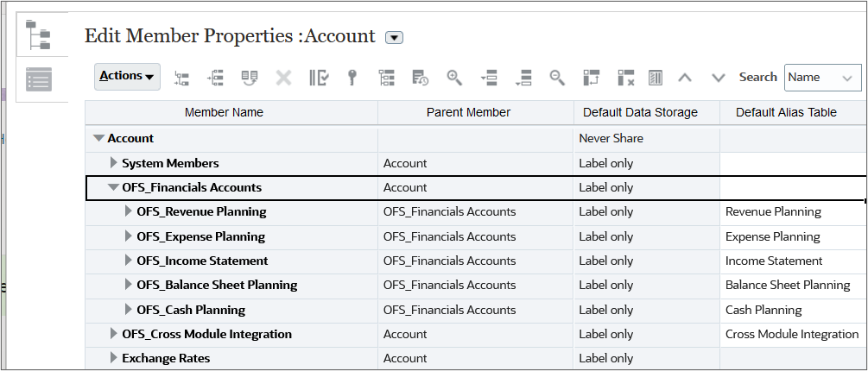Click the key-shaped Assign Permissions icon

click(352, 78)
